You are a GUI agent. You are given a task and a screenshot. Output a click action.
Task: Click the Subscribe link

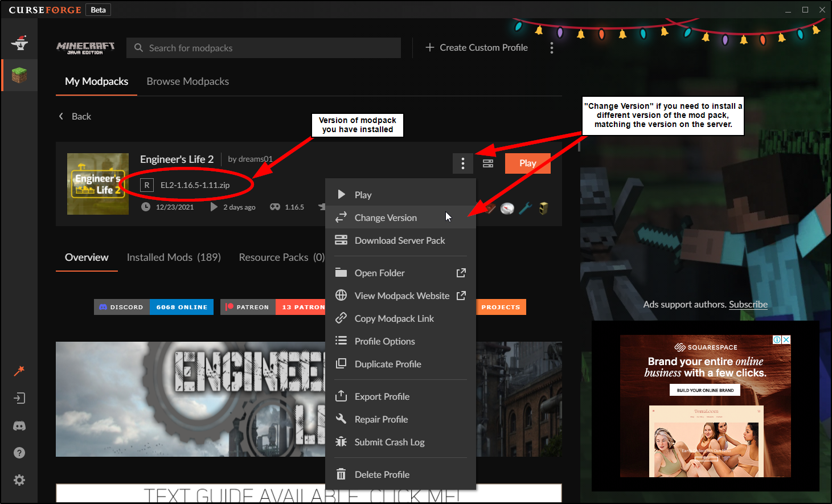[x=748, y=305]
